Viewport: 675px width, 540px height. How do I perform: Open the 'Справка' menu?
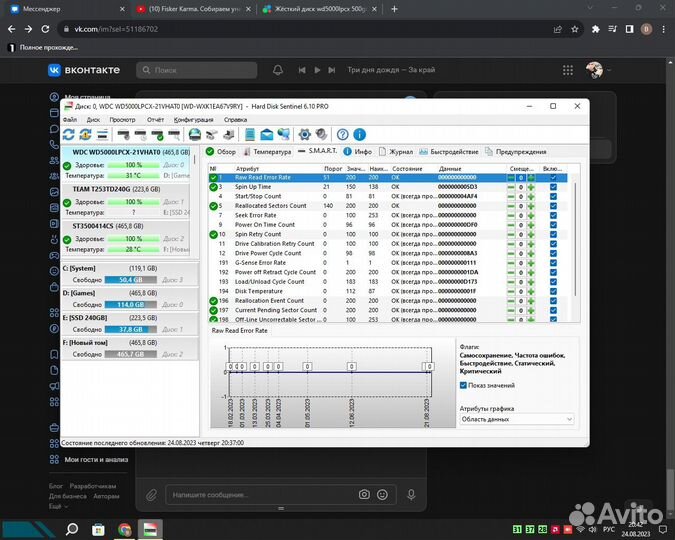pos(235,119)
